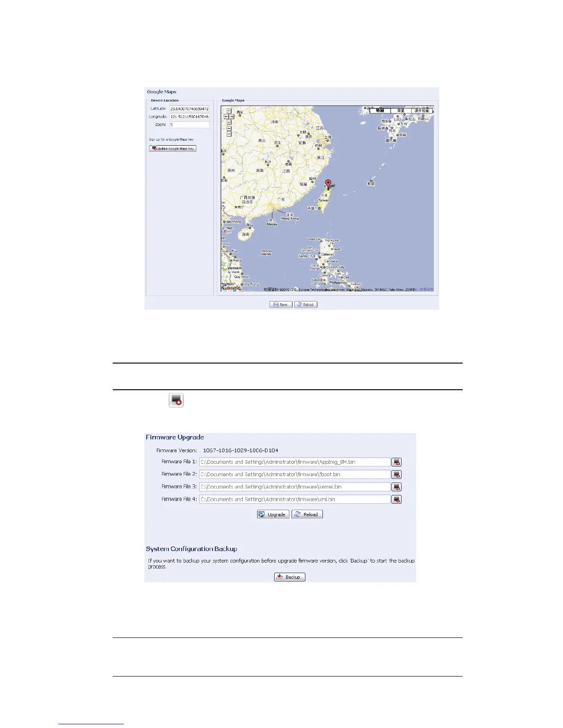Screen dimensions: 563x728
Task: Click the Longitude input field
Action: [190, 117]
